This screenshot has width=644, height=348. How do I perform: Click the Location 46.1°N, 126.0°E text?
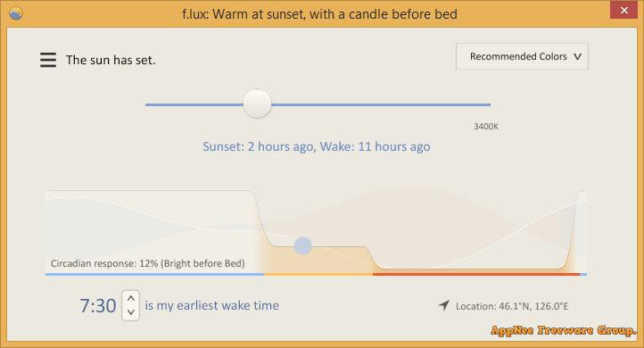[x=512, y=306]
